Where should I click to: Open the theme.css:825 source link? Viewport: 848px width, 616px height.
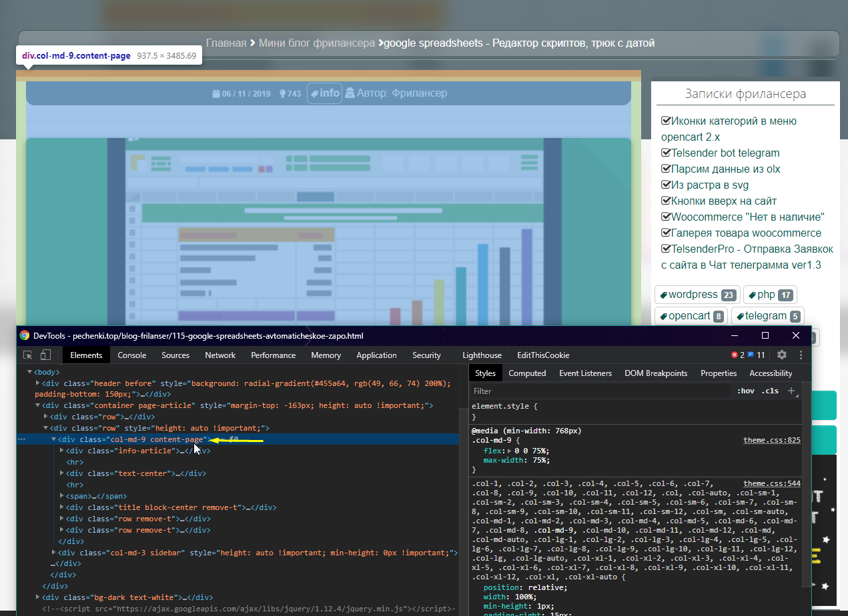(772, 440)
